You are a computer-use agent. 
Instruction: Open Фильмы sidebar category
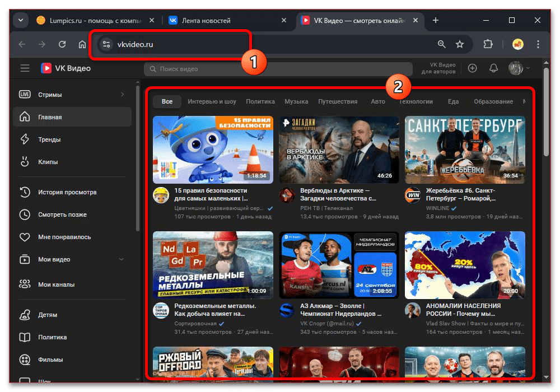pos(72,360)
